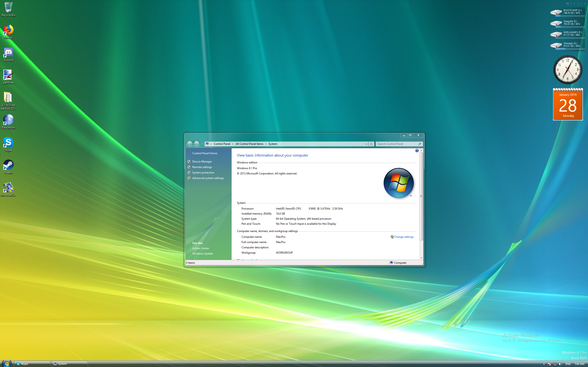Open Device Manager link

[x=202, y=161]
